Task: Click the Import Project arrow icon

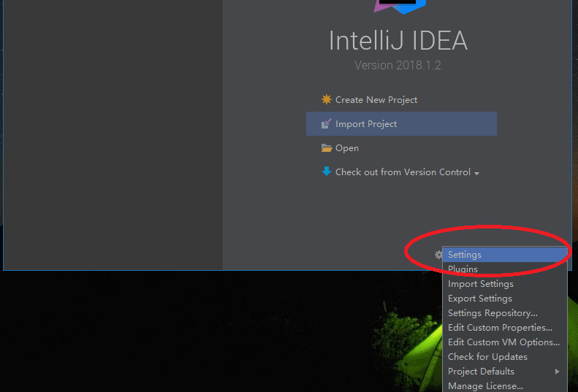Action: [x=326, y=123]
